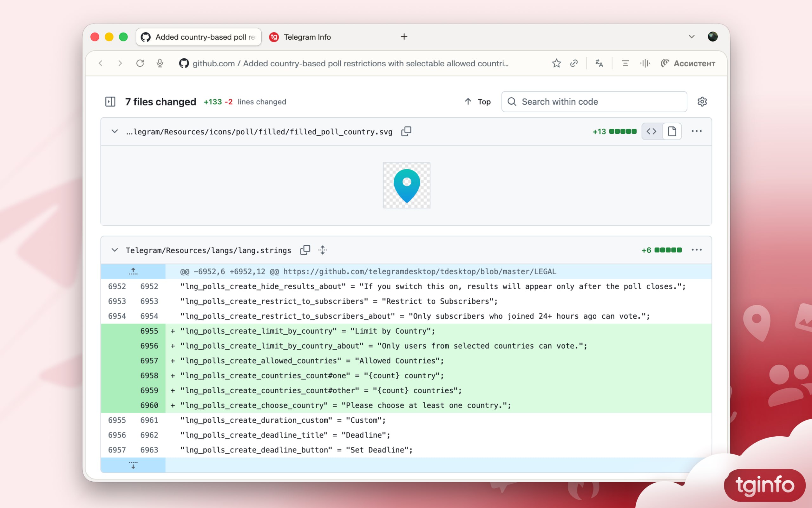Viewport: 812px width, 508px height.
Task: Switch to rich diff view for SVG
Action: point(671,131)
